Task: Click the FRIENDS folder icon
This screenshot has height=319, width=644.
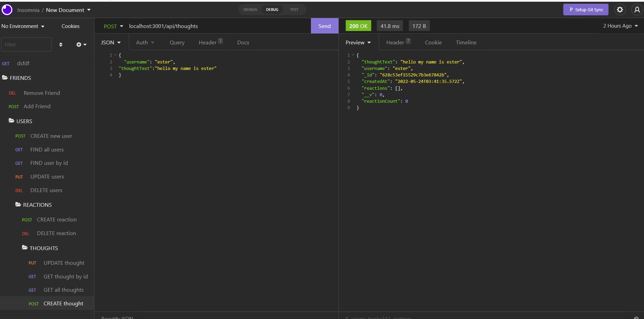Action: (5, 77)
